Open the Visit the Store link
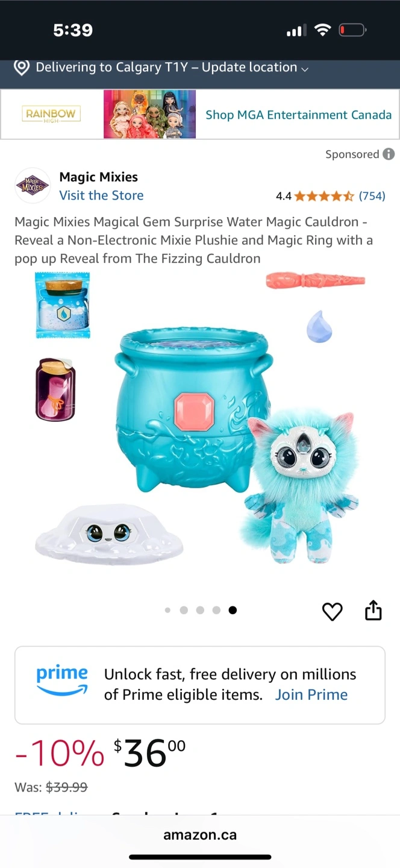This screenshot has height=868, width=400. (101, 195)
